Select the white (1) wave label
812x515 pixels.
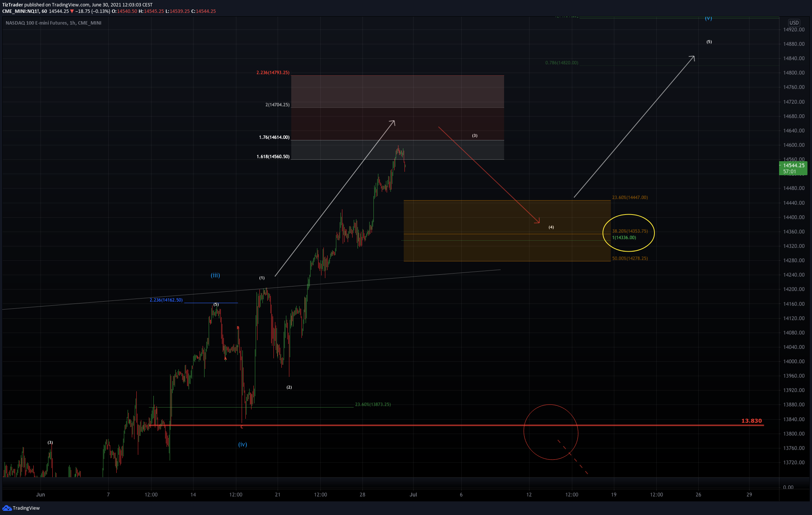pos(262,278)
